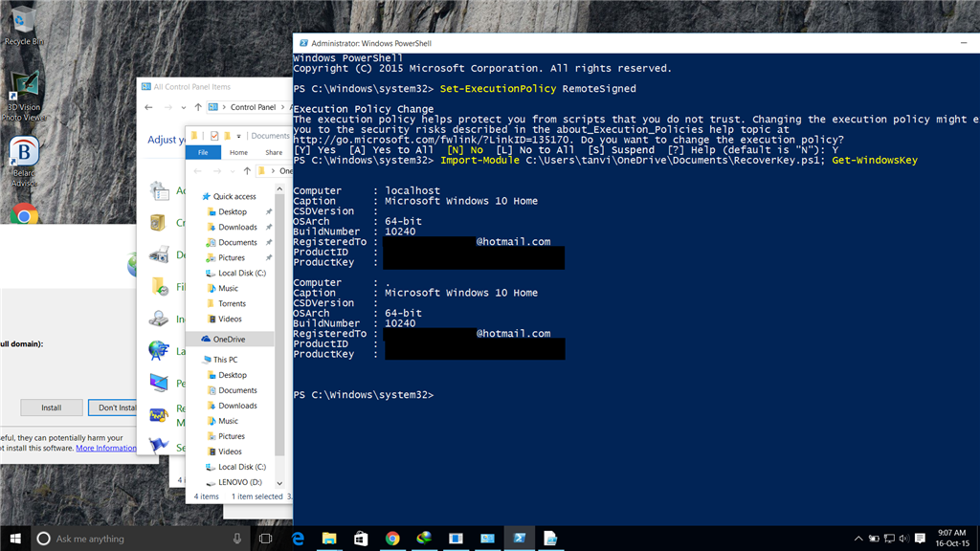
Task: Open the volume icon in the system tray
Action: tap(903, 539)
